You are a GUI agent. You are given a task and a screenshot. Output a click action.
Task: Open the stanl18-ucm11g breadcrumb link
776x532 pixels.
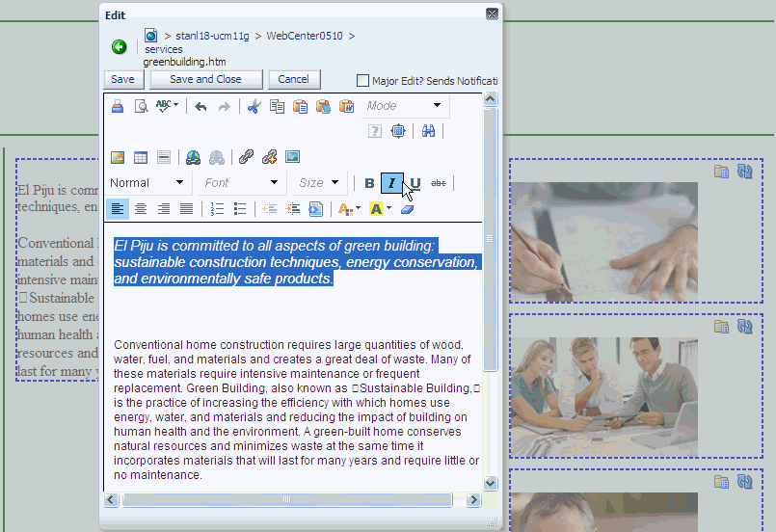pos(212,36)
